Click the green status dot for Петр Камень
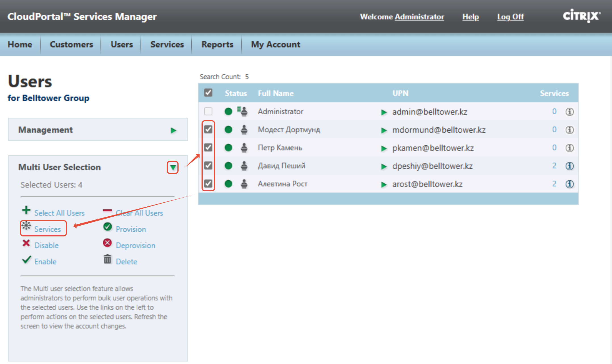612x364 pixels. 228,148
